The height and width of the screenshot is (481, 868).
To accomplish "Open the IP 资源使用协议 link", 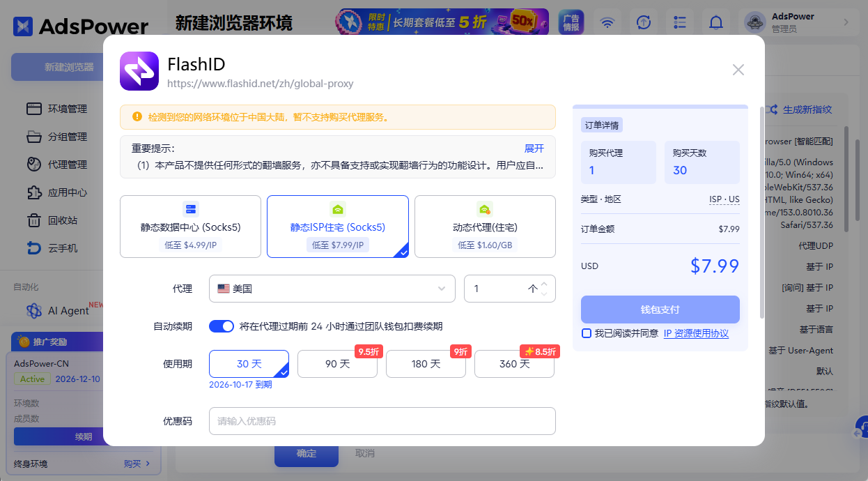I will pyautogui.click(x=696, y=333).
